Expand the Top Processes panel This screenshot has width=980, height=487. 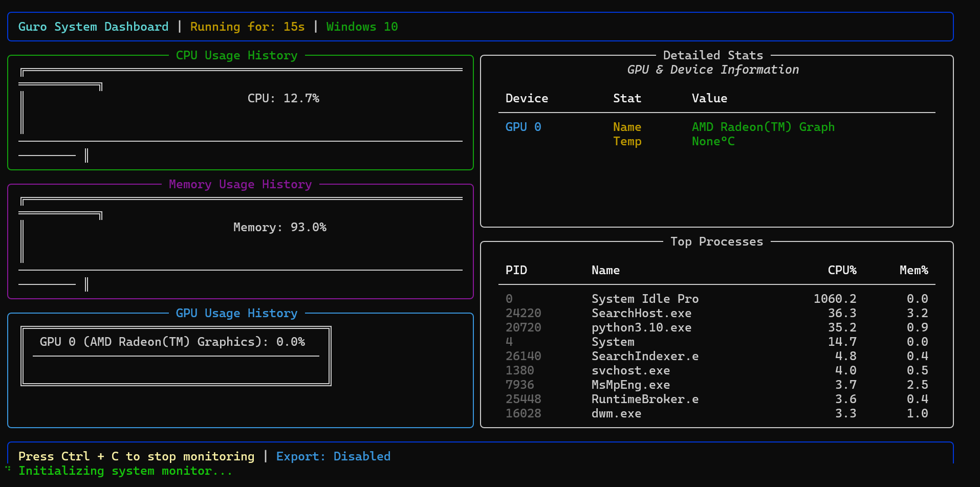pyautogui.click(x=716, y=241)
